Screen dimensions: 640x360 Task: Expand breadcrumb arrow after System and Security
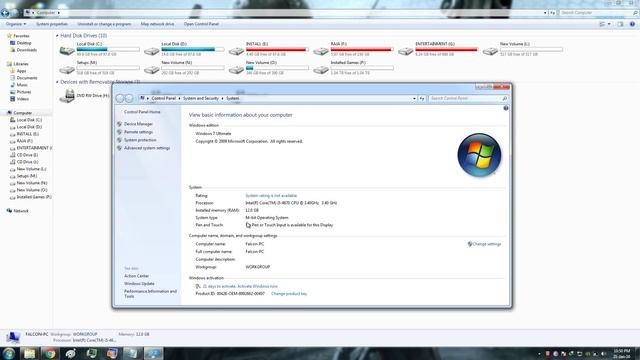coord(222,98)
